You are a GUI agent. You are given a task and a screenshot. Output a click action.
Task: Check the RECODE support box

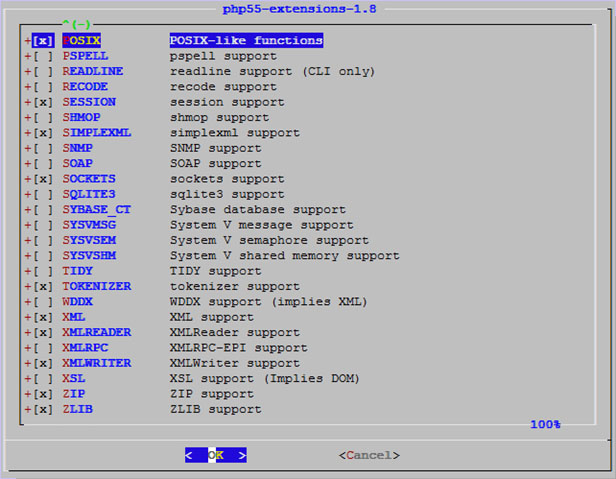point(43,87)
